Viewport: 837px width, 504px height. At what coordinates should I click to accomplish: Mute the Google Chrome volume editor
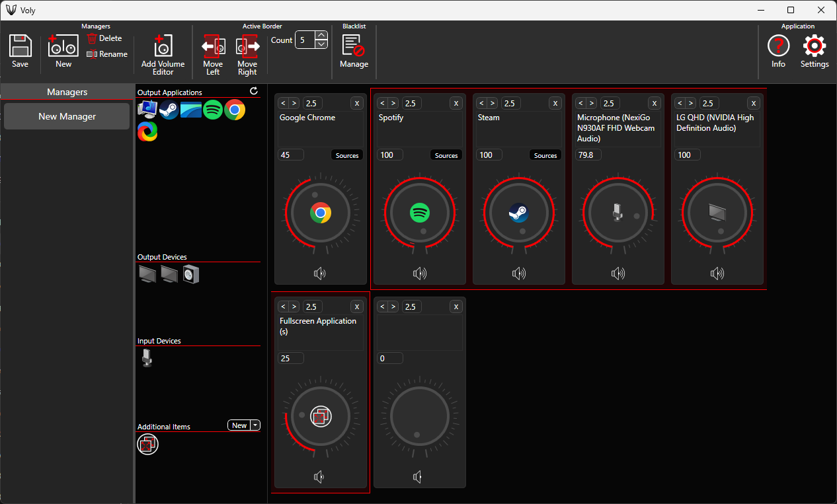tap(320, 273)
